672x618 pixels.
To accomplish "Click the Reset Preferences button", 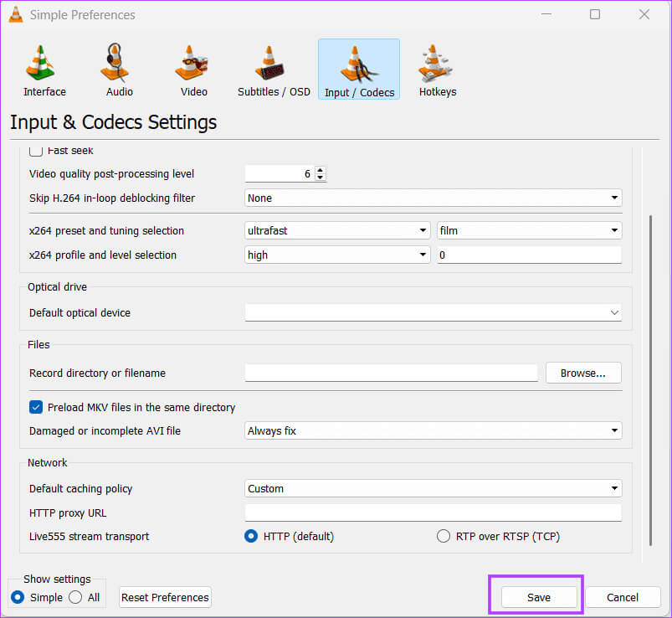I will pyautogui.click(x=165, y=597).
